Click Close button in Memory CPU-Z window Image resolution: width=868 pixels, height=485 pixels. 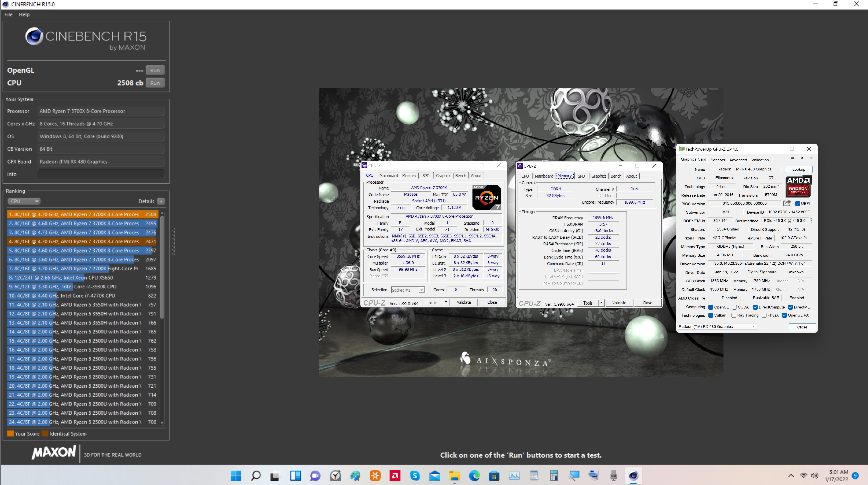tap(647, 303)
